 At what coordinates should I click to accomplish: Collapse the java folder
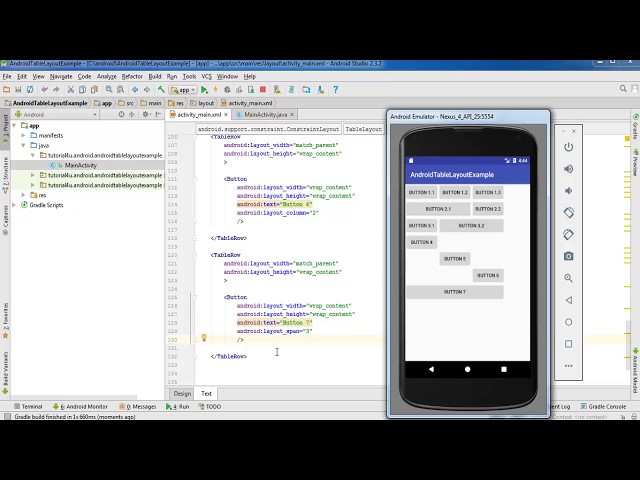(x=24, y=145)
